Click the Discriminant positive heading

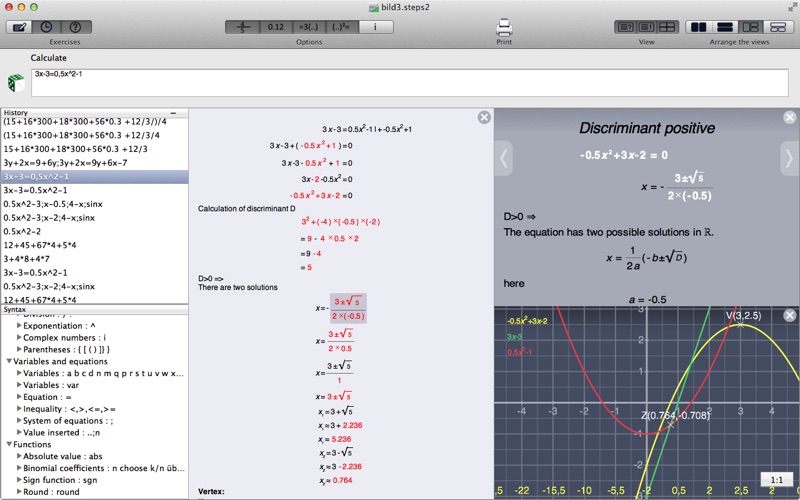point(646,128)
